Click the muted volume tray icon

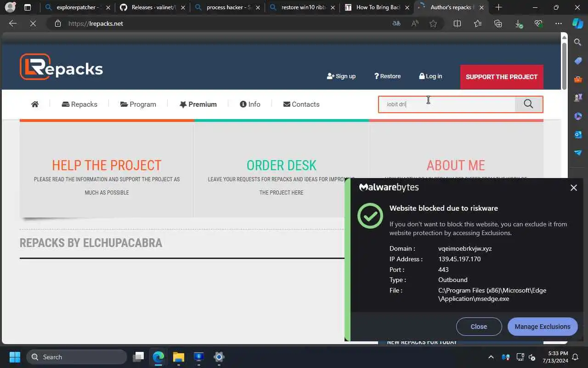[532, 357]
